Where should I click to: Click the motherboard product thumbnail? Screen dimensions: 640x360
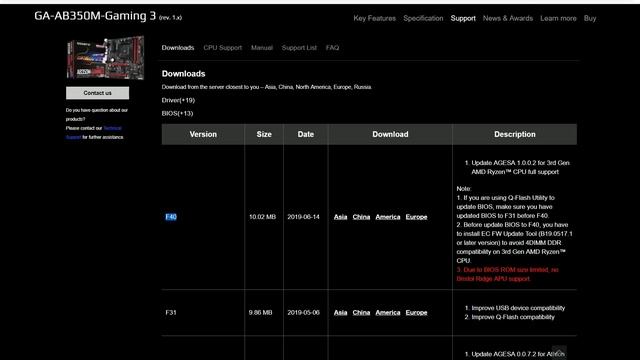pos(105,58)
